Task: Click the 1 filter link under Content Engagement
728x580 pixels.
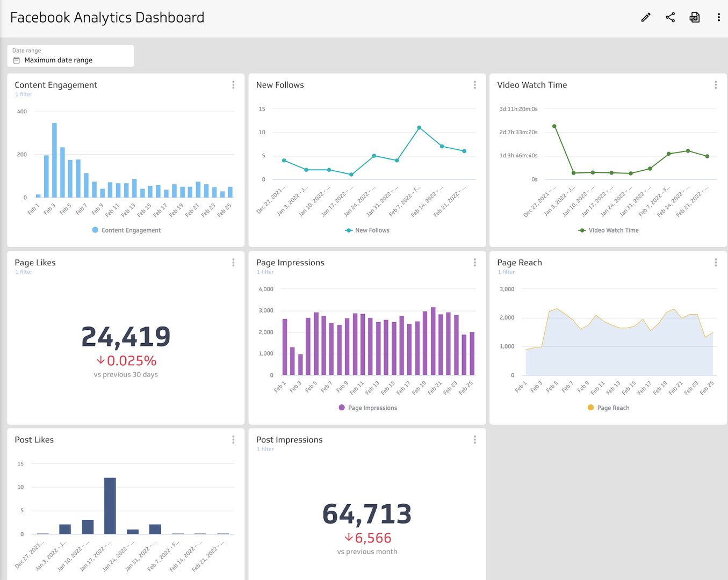Action: (24, 94)
